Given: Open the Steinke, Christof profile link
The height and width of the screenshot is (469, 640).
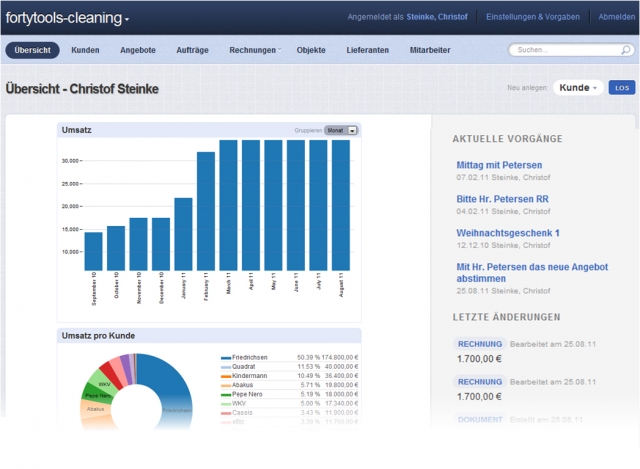Looking at the screenshot, I should [437, 17].
